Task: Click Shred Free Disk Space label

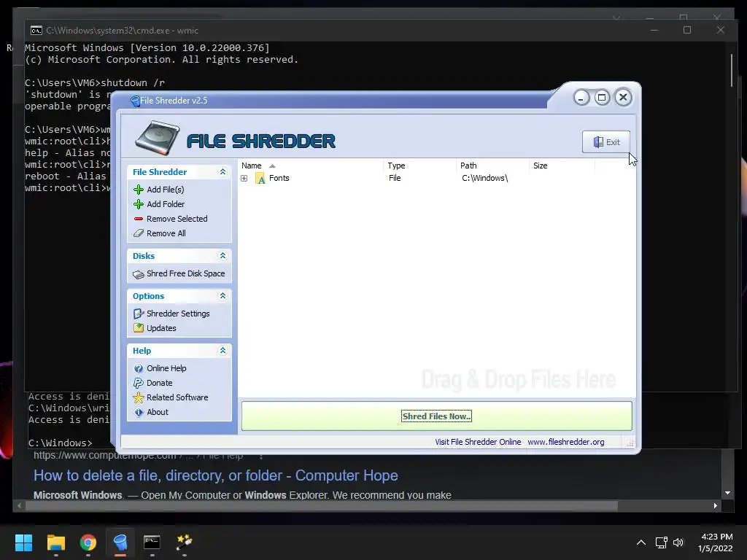Action: click(x=186, y=274)
